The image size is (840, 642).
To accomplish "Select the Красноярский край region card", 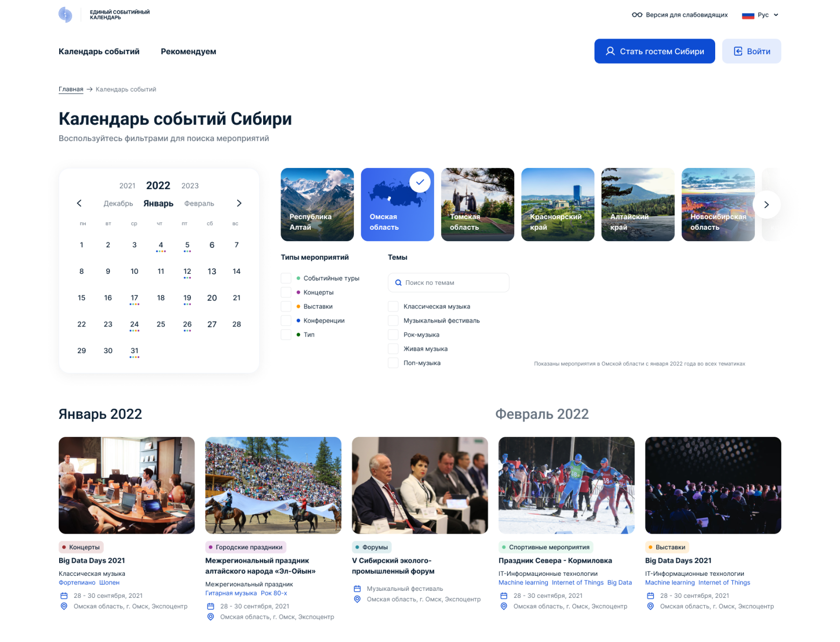I will click(x=558, y=205).
